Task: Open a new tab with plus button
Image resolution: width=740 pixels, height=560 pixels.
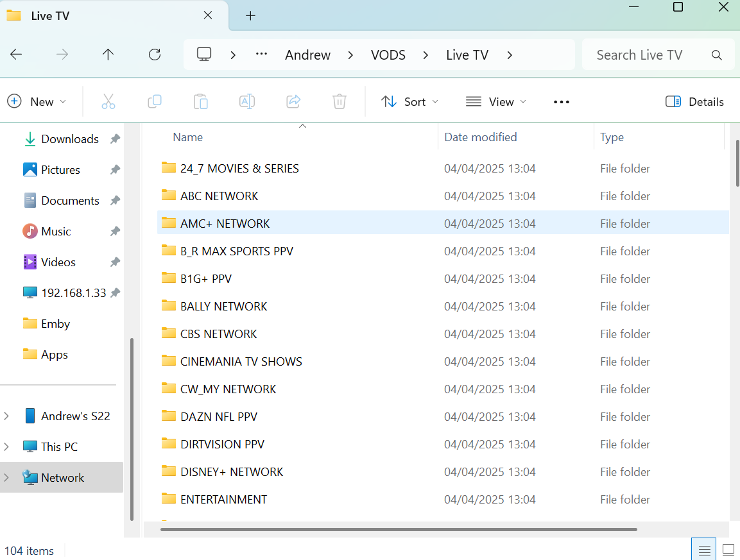Action: coord(250,16)
